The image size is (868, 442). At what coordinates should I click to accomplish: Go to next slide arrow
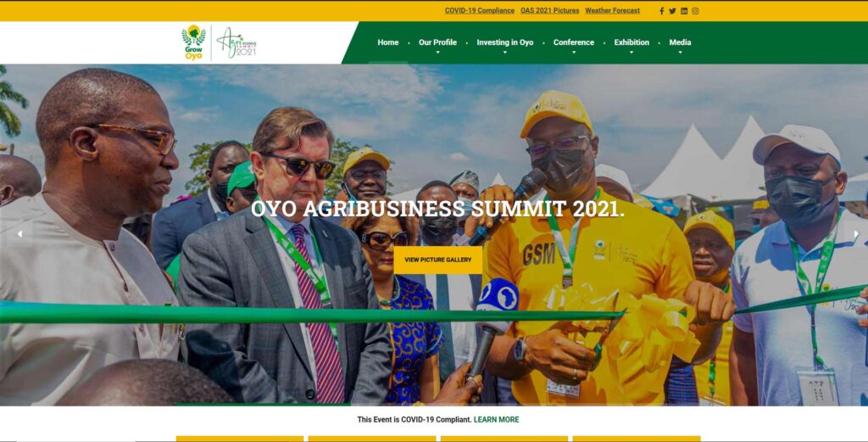(856, 234)
